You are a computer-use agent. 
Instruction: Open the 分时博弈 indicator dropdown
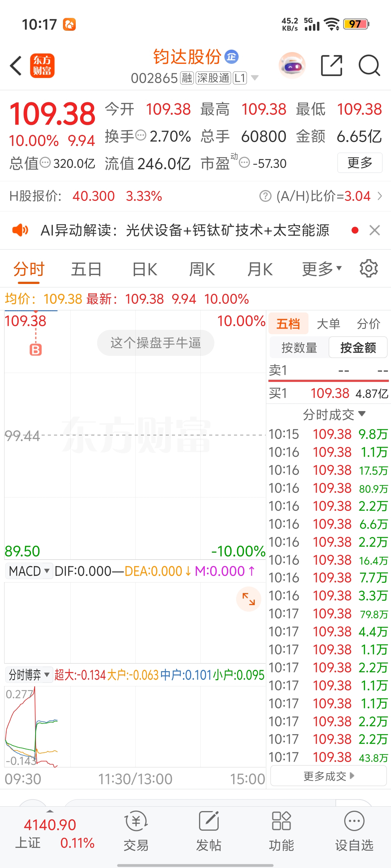[x=29, y=675]
